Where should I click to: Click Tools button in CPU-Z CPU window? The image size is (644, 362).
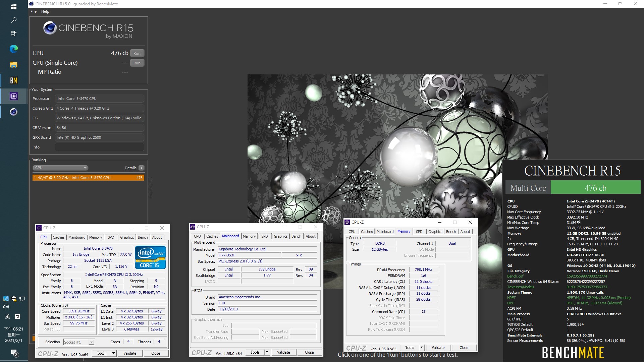pyautogui.click(x=101, y=353)
